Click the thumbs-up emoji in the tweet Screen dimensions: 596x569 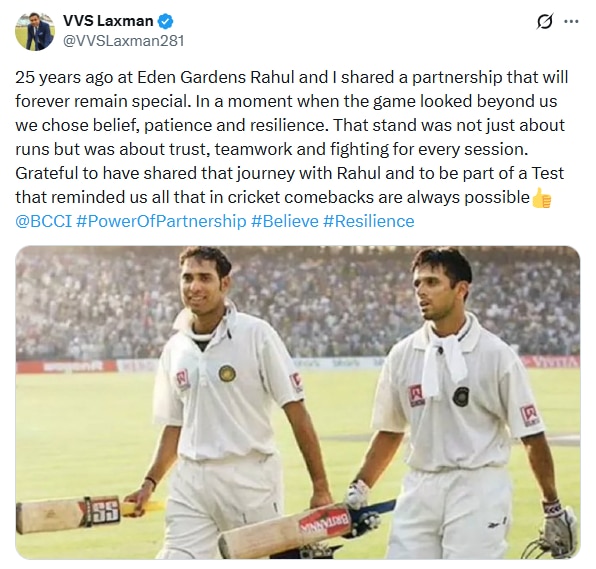tap(541, 198)
